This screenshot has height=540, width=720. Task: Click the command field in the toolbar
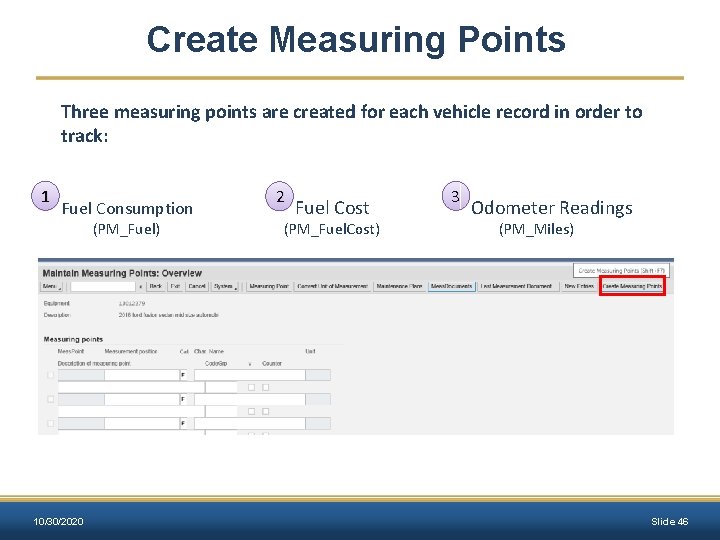point(103,287)
